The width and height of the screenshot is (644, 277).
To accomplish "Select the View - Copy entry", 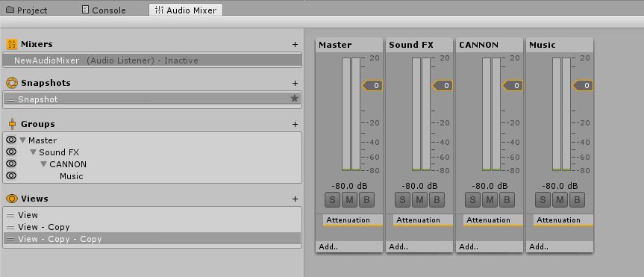I will (x=152, y=227).
